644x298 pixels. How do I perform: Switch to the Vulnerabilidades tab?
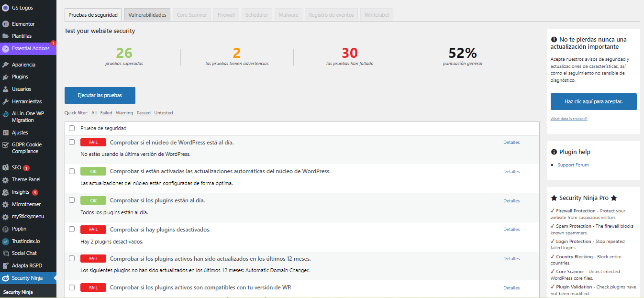tap(147, 14)
